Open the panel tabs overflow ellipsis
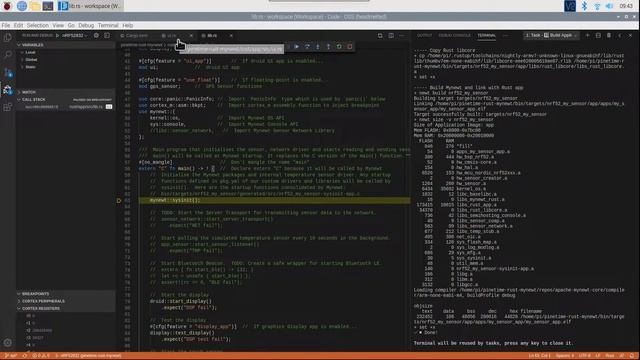The width and height of the screenshot is (640, 360). 505,36
